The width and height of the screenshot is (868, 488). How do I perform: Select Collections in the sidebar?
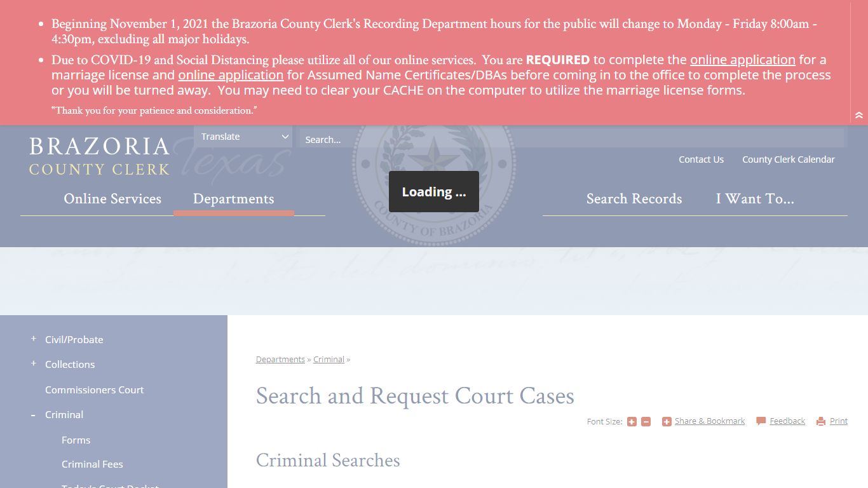point(70,364)
